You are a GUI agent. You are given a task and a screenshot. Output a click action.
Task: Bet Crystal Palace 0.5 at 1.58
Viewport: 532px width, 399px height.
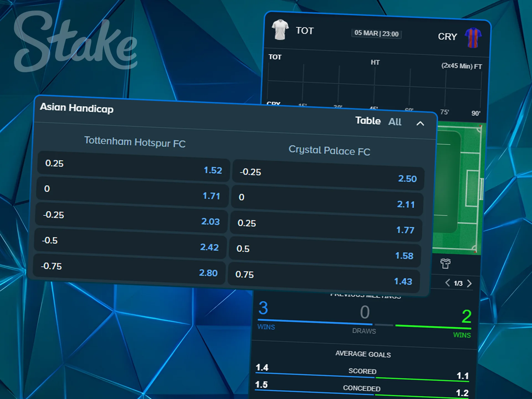coord(325,252)
